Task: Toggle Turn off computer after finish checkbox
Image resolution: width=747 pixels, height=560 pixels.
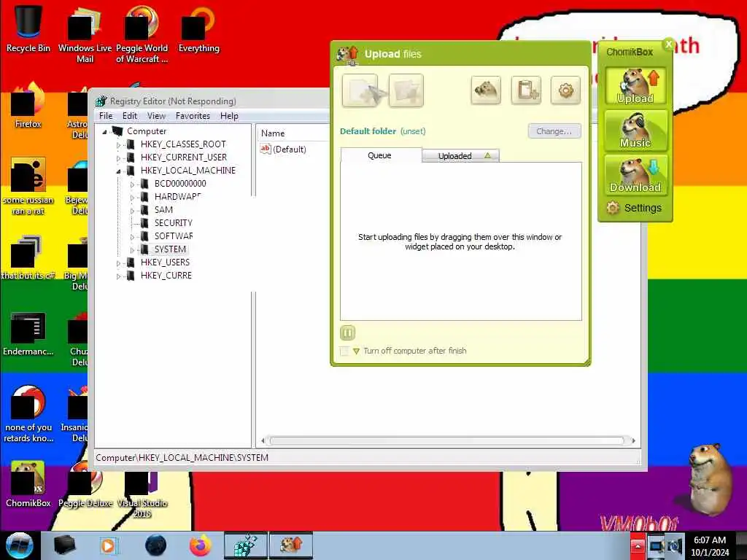Action: (344, 351)
